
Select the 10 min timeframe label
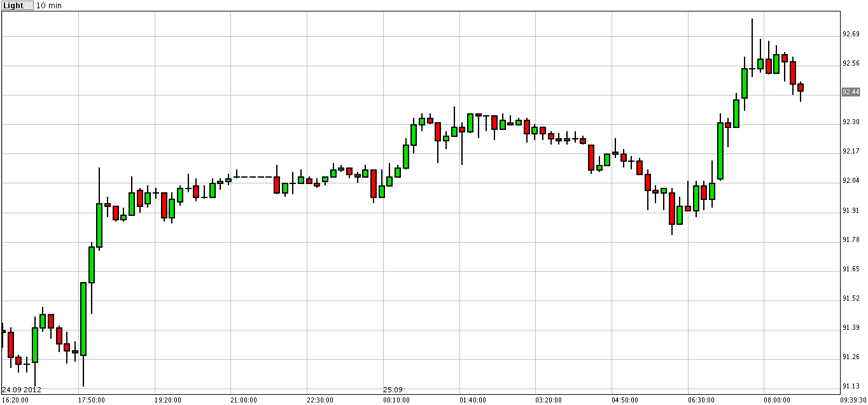point(50,6)
